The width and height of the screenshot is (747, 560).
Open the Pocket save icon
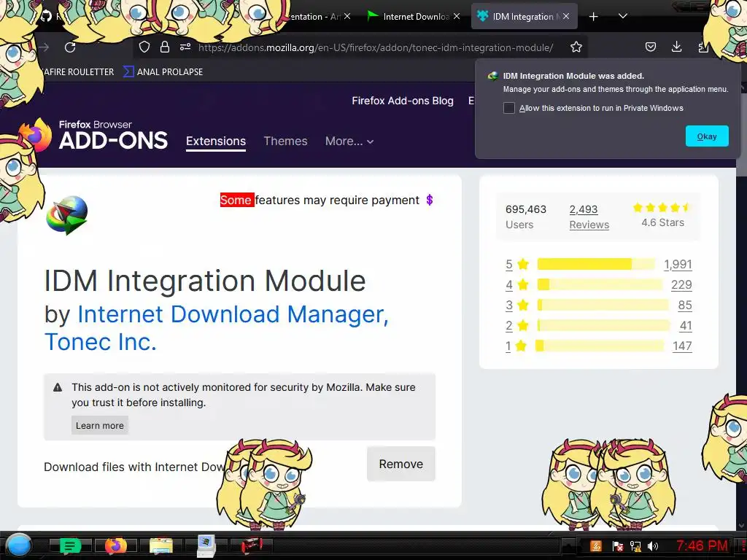point(650,47)
